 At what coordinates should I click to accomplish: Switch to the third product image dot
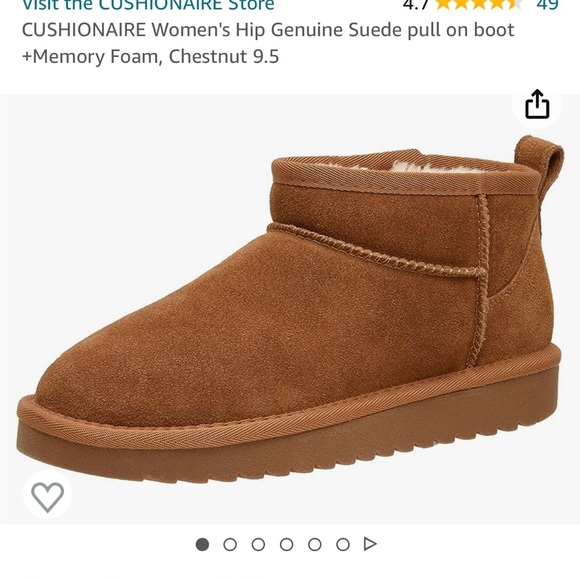258,544
